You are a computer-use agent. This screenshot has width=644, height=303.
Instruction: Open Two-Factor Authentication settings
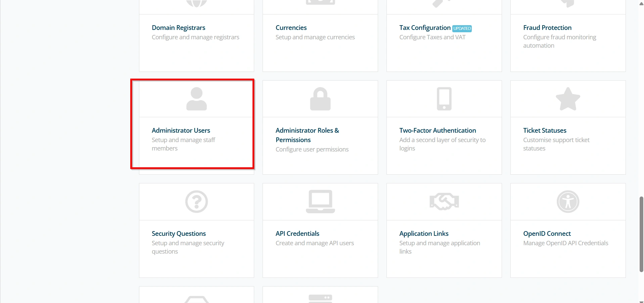(x=438, y=130)
